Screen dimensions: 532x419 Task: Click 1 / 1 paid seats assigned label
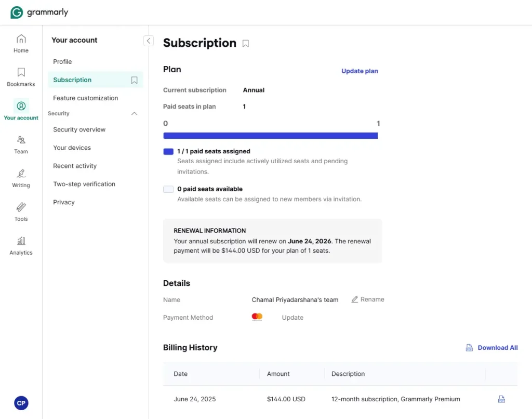coord(214,151)
